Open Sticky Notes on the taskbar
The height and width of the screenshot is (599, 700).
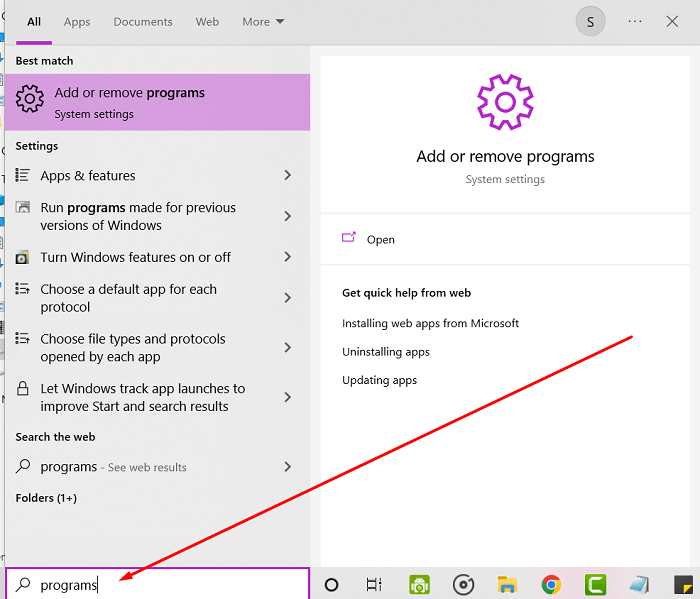[683, 584]
